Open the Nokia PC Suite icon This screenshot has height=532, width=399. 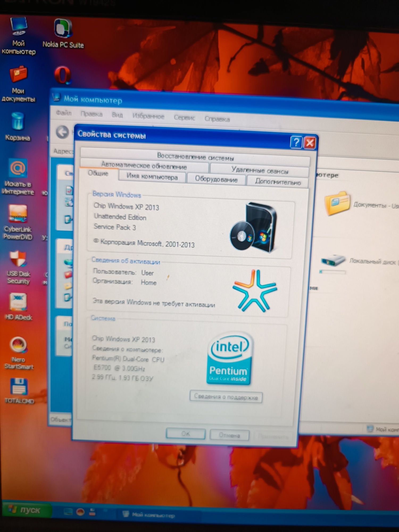click(x=63, y=34)
